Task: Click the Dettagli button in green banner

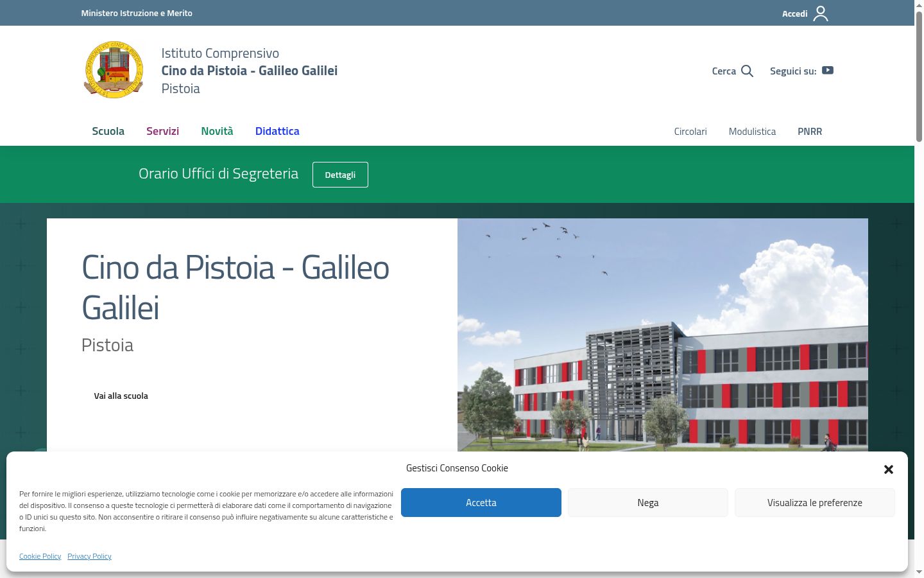Action: coord(340,175)
